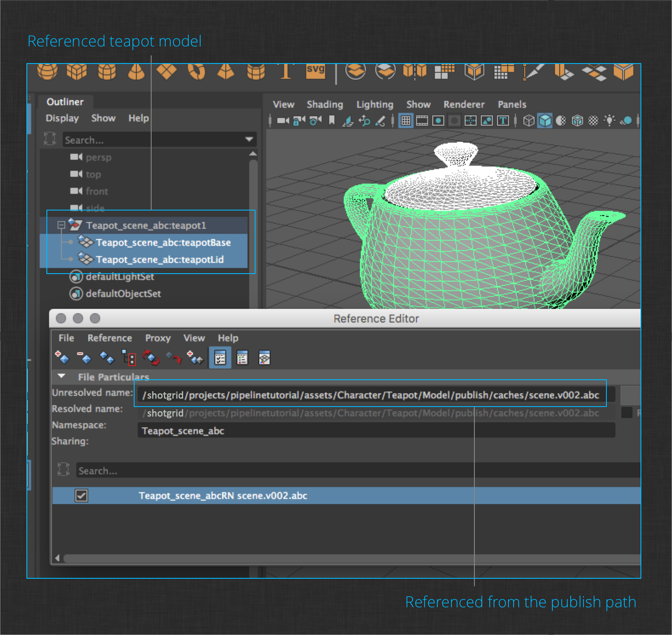Click the Grease Pencil icon in viewport toolbar
This screenshot has width=672, height=635.
point(380,121)
